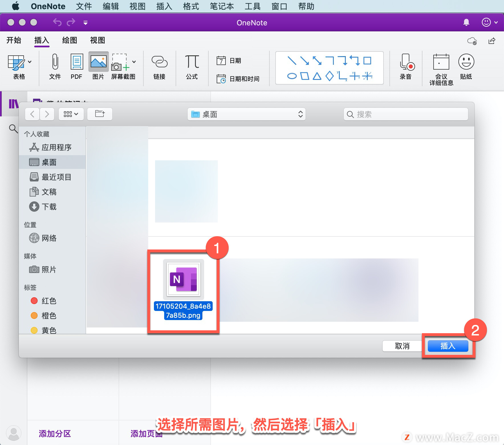Redo the last action
The height and width of the screenshot is (445, 504).
point(71,22)
